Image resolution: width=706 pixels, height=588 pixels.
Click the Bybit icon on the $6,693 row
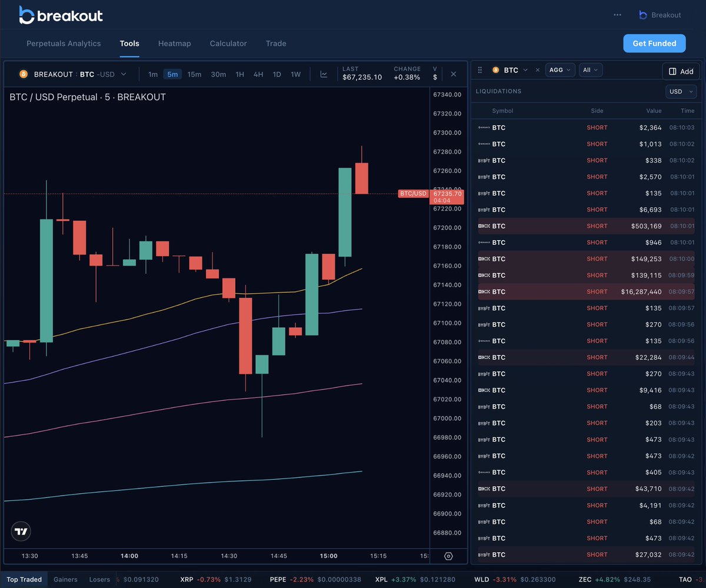tap(484, 210)
